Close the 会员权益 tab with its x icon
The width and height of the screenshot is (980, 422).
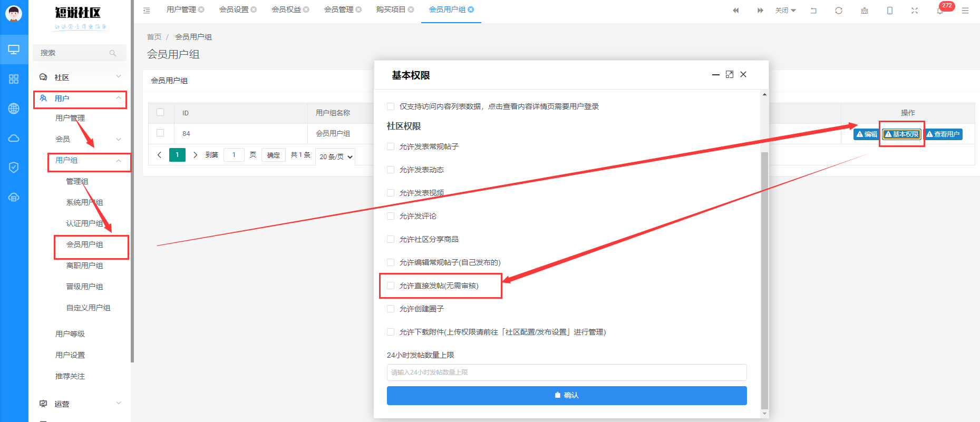pos(306,9)
